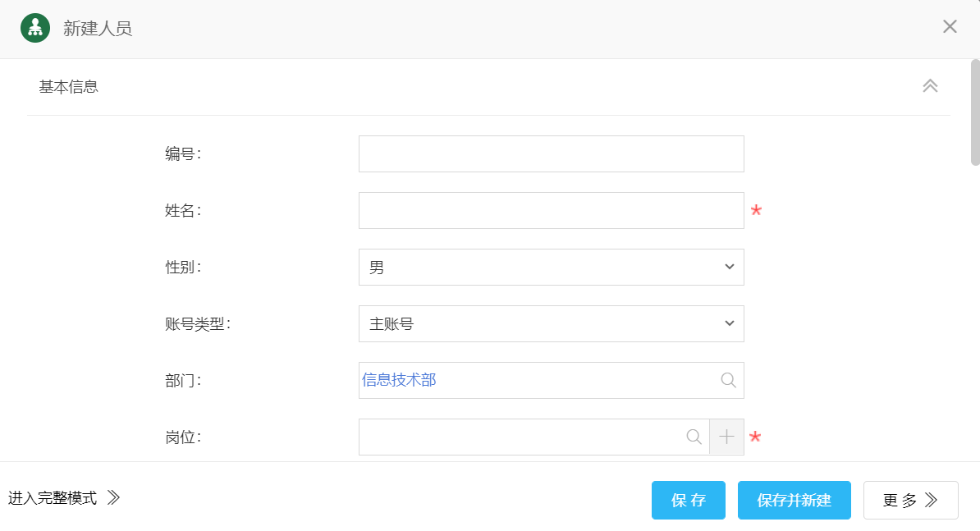Screen dimensions: 980x531
Task: Click inside the 岗位 text field
Action: coord(521,437)
